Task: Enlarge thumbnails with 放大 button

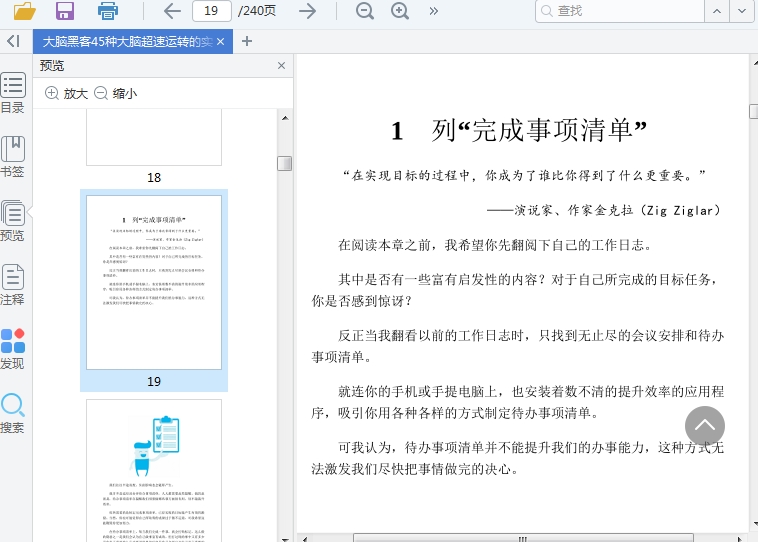Action: 66,93
